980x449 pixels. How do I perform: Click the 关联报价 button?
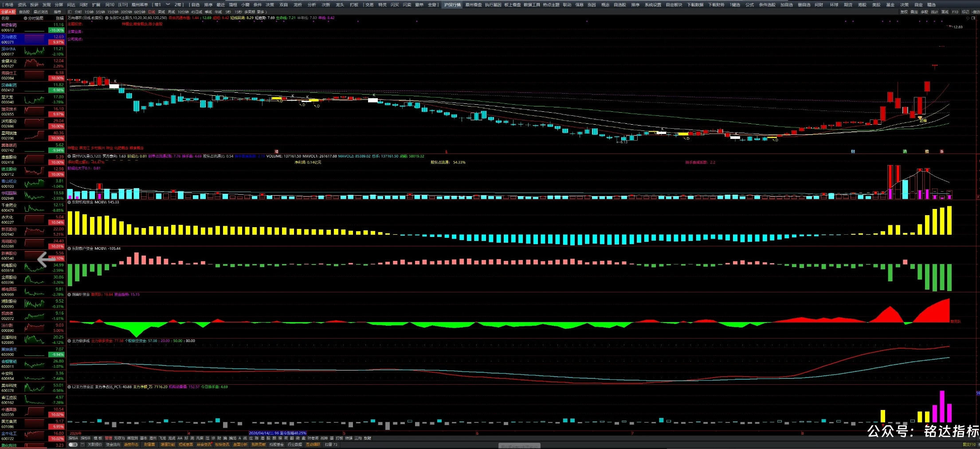click(95, 445)
